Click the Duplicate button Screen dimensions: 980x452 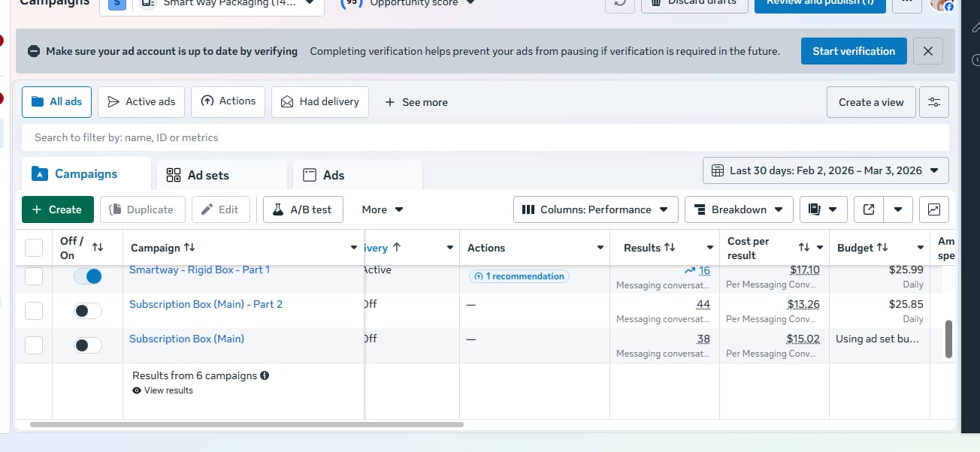[x=141, y=209]
